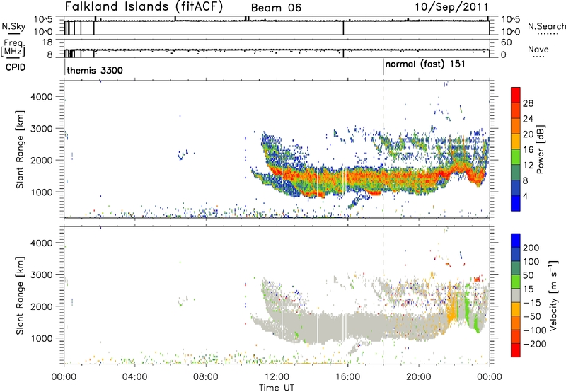566x392 pixels.
Task: Click the '16' Power colorbar value
Action: [528, 149]
